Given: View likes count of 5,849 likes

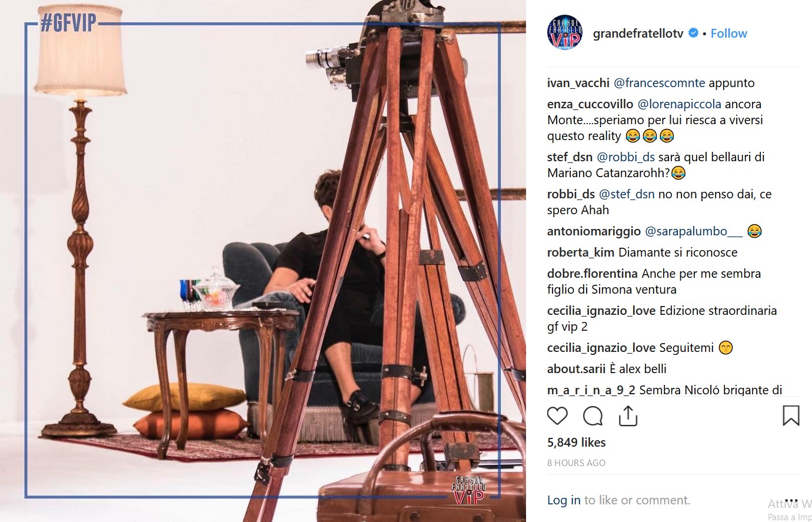Looking at the screenshot, I should 577,443.
